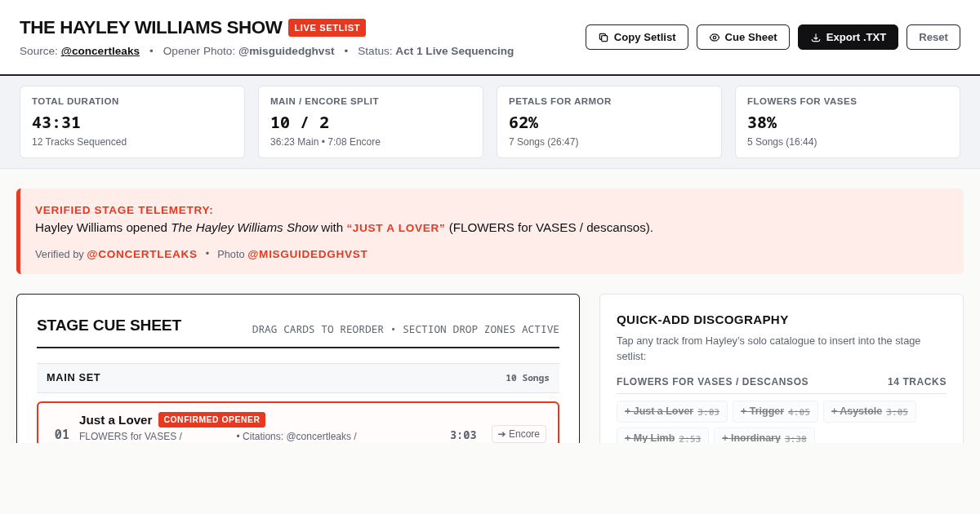Quick-add Asystole 3:05 track
Image resolution: width=980 pixels, height=514 pixels.
[x=870, y=411]
